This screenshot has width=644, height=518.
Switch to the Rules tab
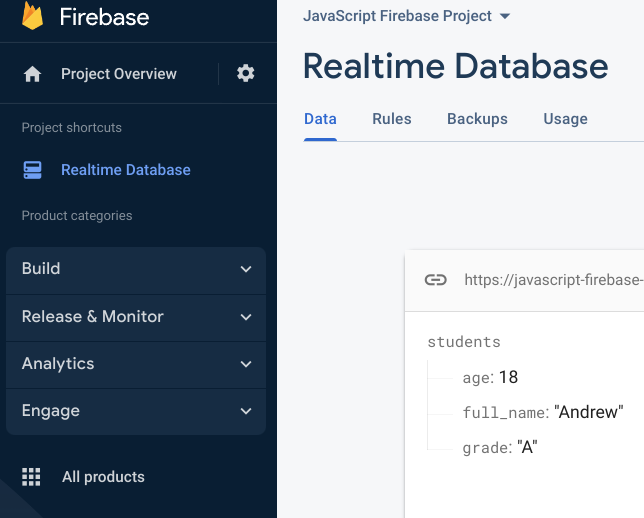(392, 119)
